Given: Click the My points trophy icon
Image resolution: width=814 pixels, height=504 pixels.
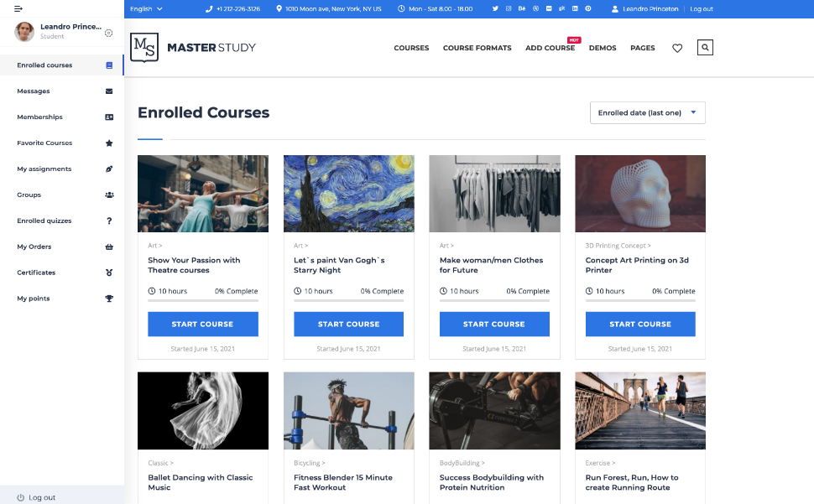Looking at the screenshot, I should pos(109,299).
